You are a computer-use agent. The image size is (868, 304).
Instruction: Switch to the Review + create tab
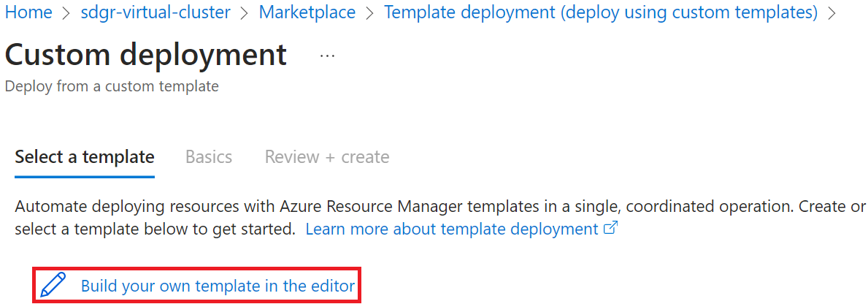pos(327,156)
